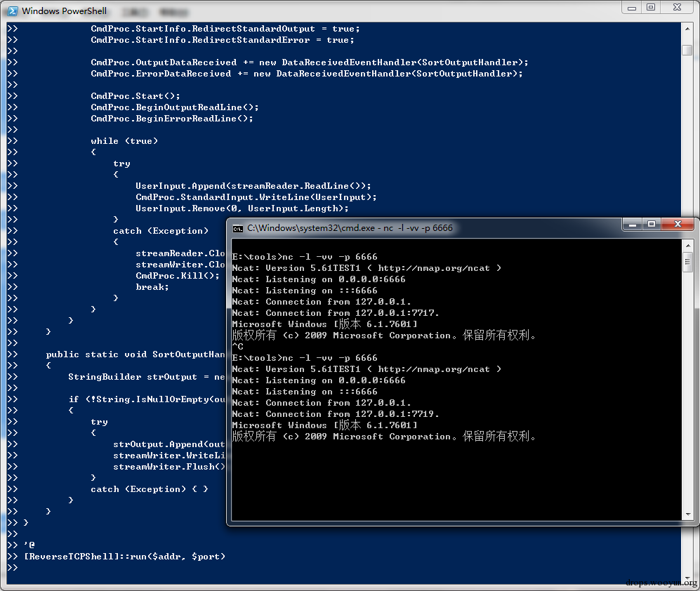Screen dimensions: 700x591
Task: Click the Windows PowerShell title text
Action: 65,11
